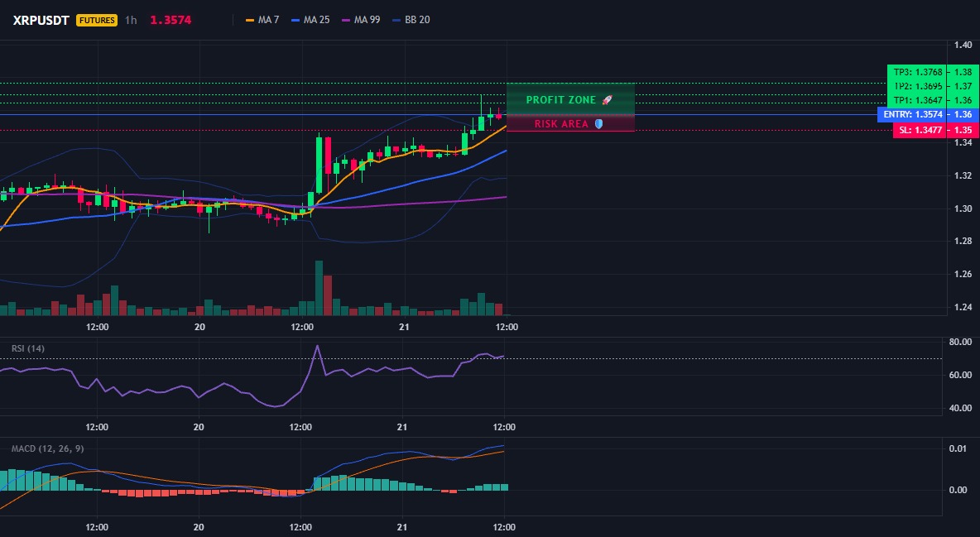Click the XRPUSDT symbol name
This screenshot has width=980, height=537.
pyautogui.click(x=41, y=20)
